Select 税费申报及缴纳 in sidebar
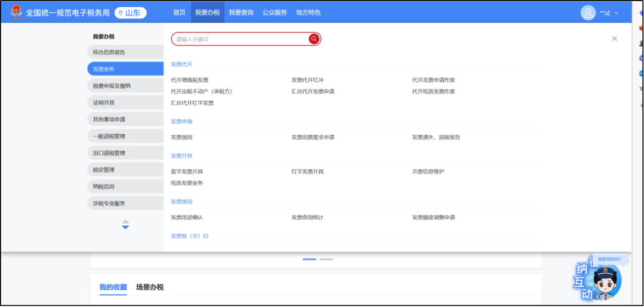The height and width of the screenshot is (307, 644). coord(125,86)
